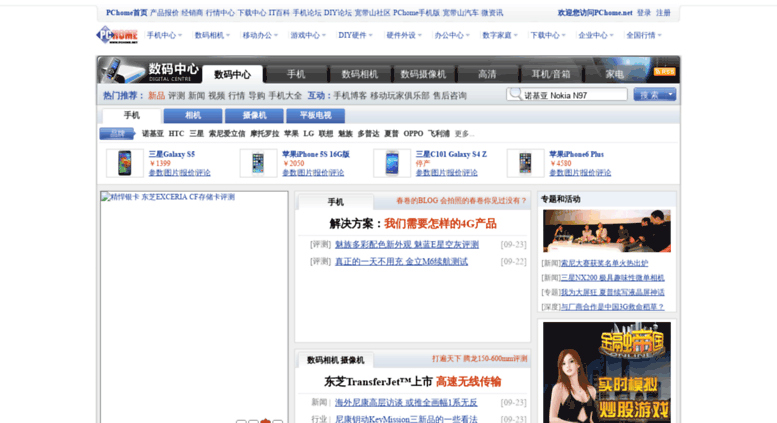Image resolution: width=777 pixels, height=423 pixels.
Task: Click the 新品 hot recommendation link
Action: pyautogui.click(x=156, y=96)
